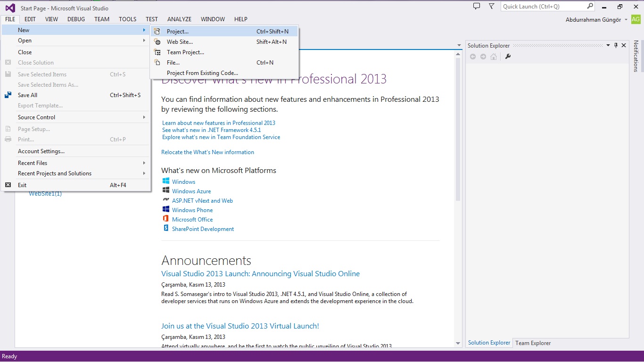Click the Save All disk icon
This screenshot has width=644, height=362.
coord(8,95)
